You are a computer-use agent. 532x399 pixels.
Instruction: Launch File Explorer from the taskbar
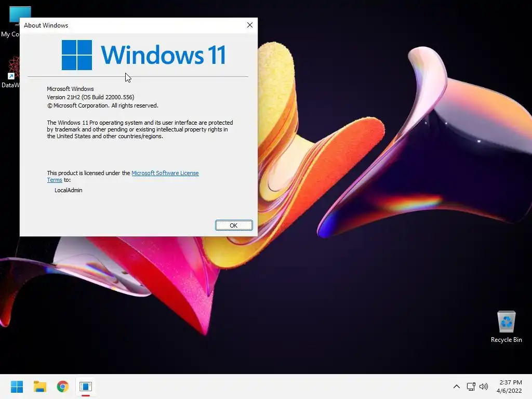(39, 387)
